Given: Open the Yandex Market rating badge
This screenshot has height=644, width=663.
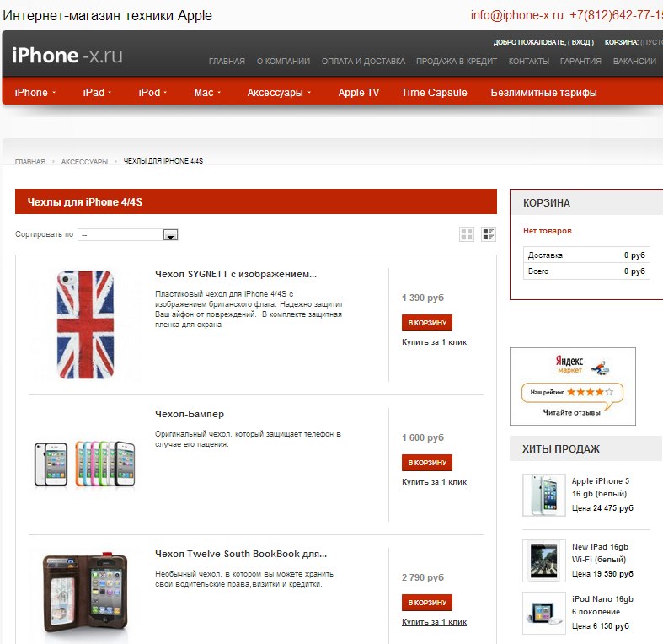Looking at the screenshot, I should point(573,386).
